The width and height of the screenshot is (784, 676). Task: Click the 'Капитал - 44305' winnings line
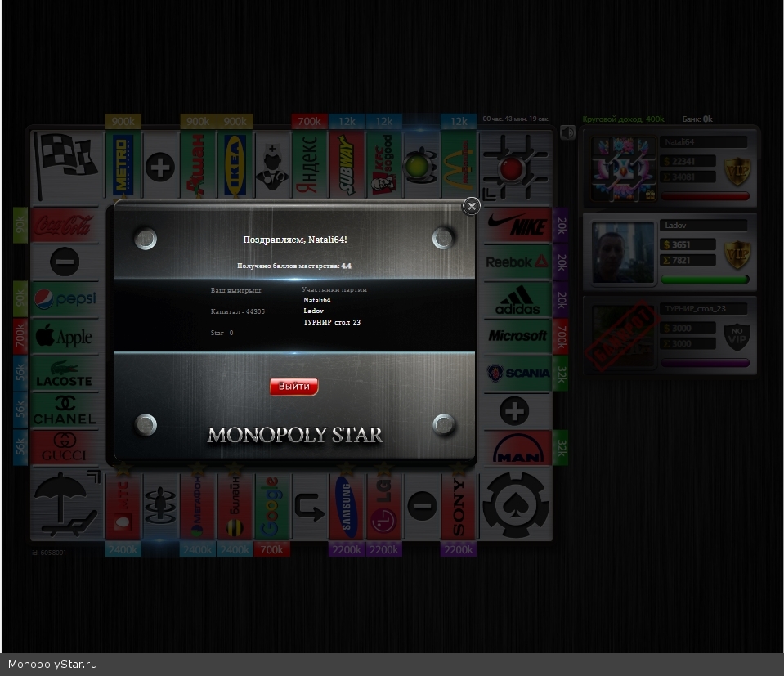point(238,311)
